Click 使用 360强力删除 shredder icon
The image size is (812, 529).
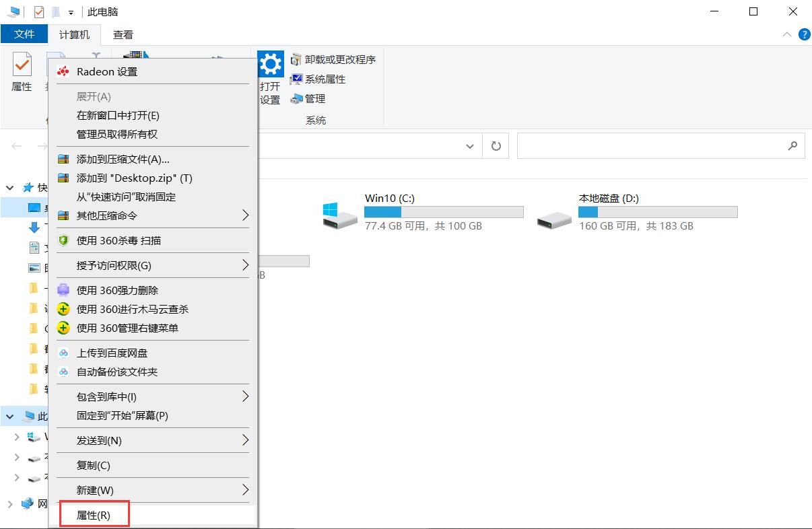coord(63,289)
